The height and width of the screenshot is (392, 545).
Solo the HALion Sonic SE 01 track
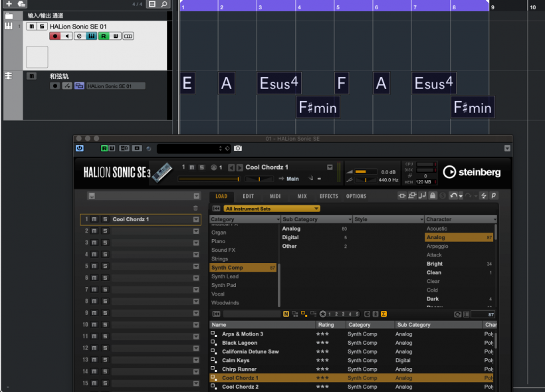click(42, 27)
